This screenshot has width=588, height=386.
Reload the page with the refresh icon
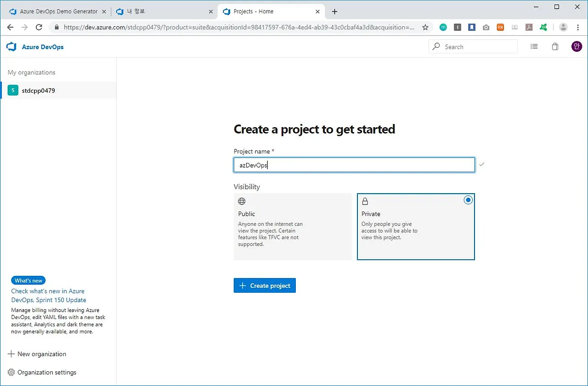click(x=39, y=27)
